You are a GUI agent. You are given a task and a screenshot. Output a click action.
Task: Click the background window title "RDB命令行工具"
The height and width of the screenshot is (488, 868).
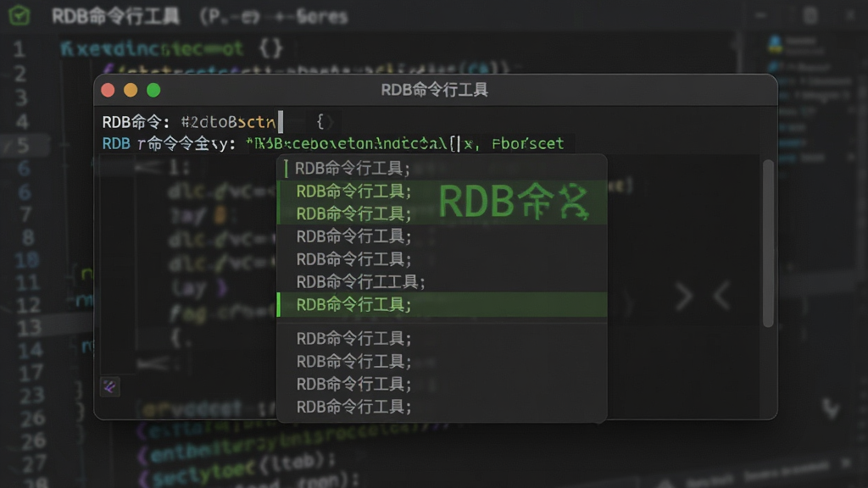pos(115,17)
